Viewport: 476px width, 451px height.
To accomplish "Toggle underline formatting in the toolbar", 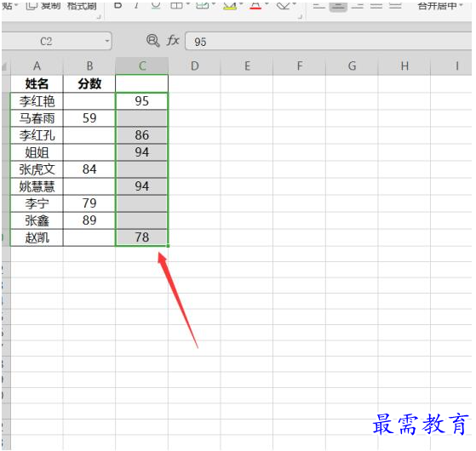I will pos(156,5).
